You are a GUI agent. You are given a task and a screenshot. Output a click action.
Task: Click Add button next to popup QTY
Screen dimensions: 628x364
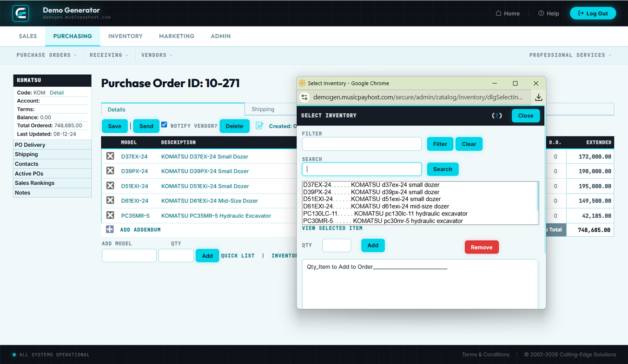pyautogui.click(x=373, y=245)
